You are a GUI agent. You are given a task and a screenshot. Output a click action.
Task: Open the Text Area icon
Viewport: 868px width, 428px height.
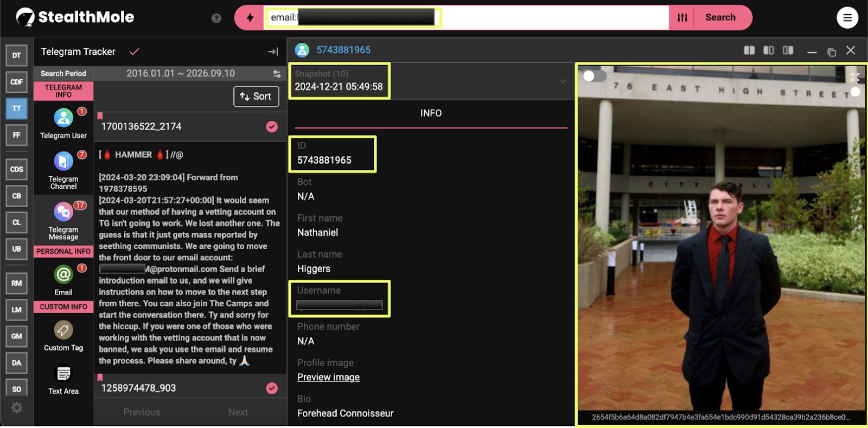63,374
